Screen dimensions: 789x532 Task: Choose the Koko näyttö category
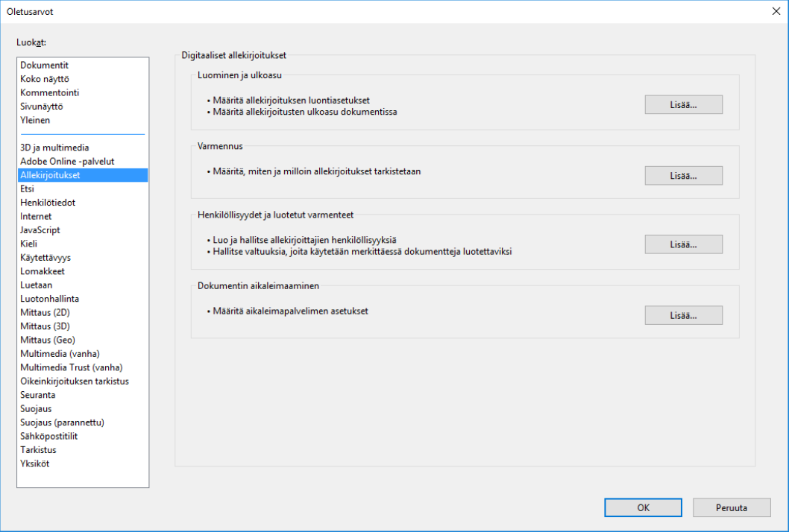coord(45,79)
